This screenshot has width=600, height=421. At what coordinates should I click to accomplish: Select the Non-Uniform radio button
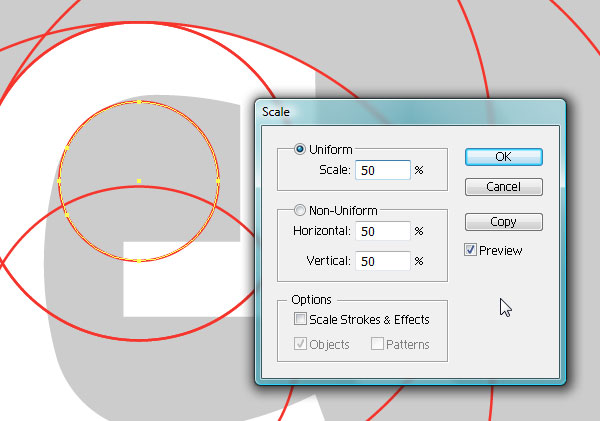point(300,210)
